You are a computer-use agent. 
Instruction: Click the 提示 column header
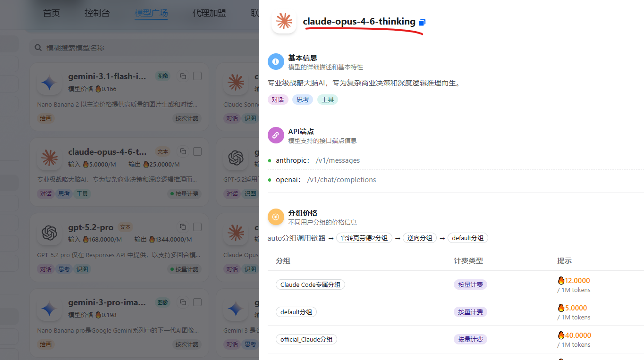565,260
